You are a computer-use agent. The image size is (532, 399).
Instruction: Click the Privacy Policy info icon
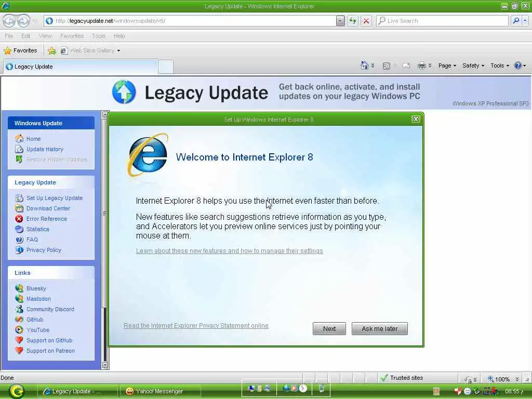19,250
